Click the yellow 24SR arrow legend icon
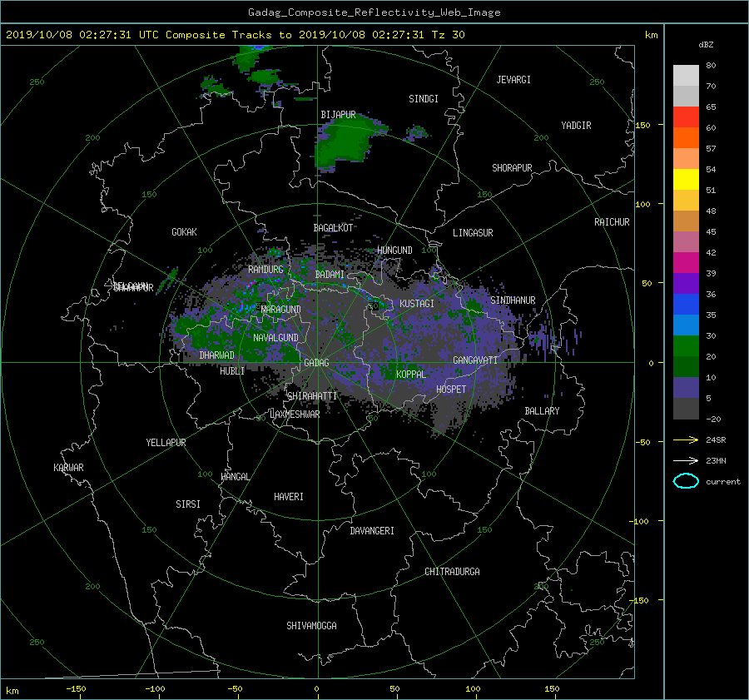749x700 pixels. [x=686, y=439]
